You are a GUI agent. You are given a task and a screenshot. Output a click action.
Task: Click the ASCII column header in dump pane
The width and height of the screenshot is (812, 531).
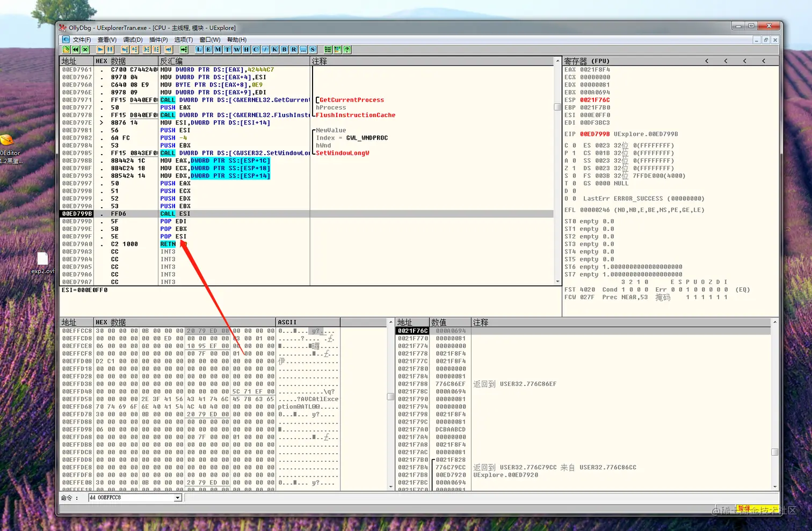click(x=308, y=322)
